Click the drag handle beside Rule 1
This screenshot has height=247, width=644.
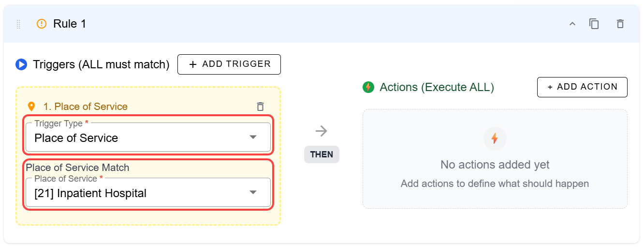tap(19, 24)
